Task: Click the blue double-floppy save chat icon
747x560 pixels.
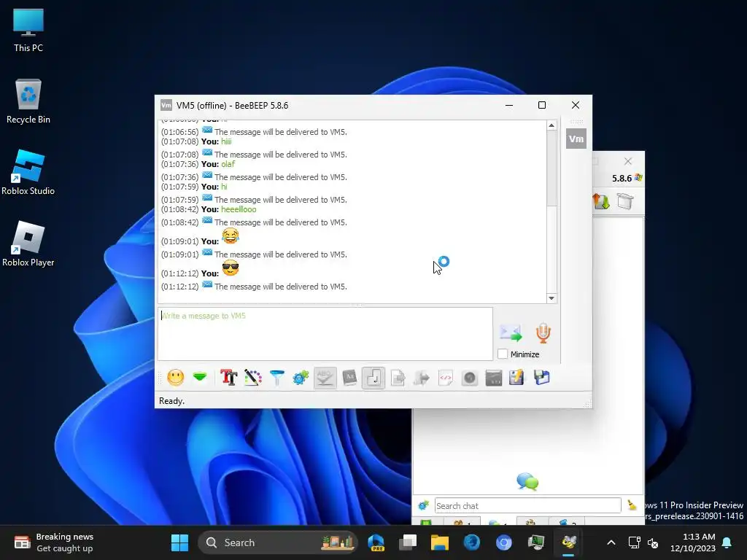Action: (542, 378)
